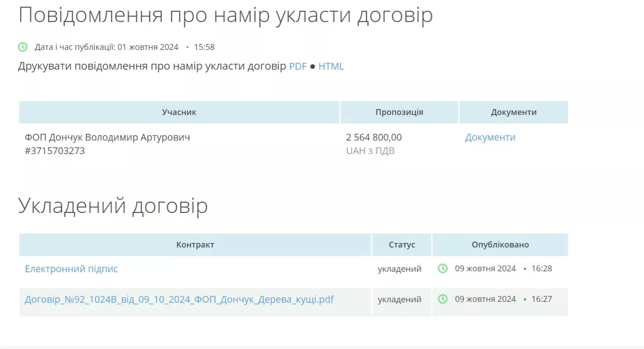Click the Учасник column header
Viewport: 644px width, 349px height.
pyautogui.click(x=179, y=112)
